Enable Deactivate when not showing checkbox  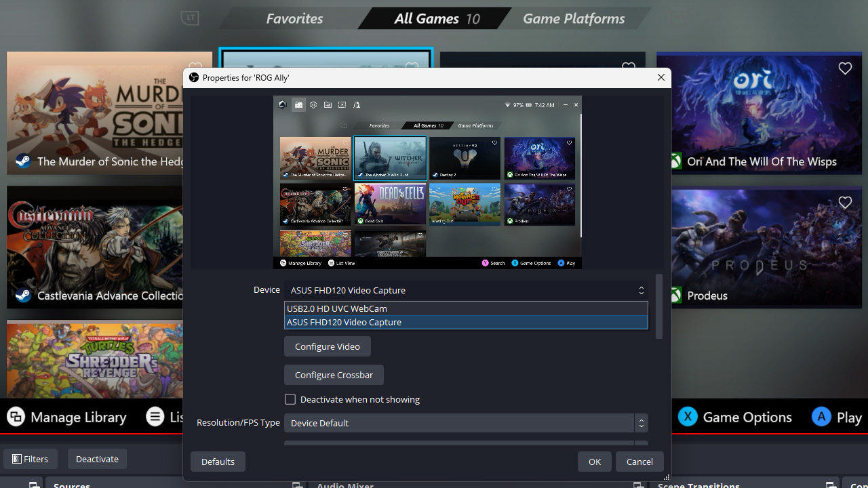pyautogui.click(x=290, y=399)
